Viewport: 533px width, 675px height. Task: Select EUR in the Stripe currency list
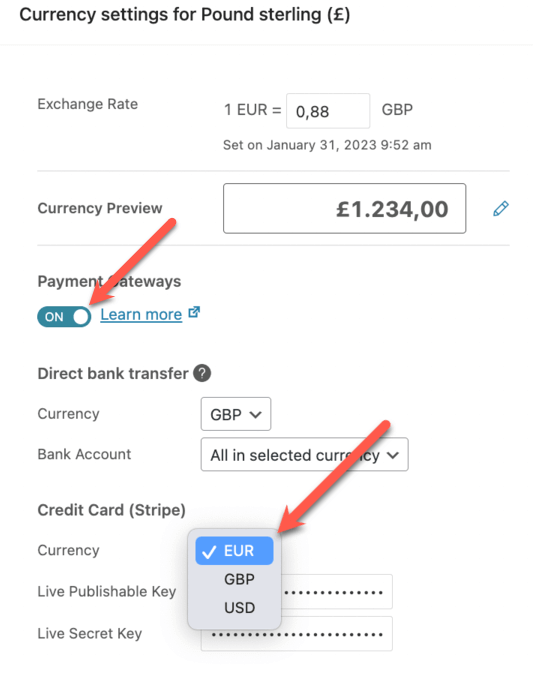tap(234, 551)
